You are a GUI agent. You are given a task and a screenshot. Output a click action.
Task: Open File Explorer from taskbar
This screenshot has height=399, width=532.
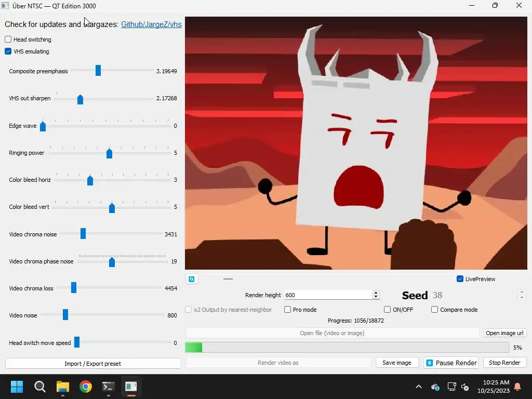(63, 387)
